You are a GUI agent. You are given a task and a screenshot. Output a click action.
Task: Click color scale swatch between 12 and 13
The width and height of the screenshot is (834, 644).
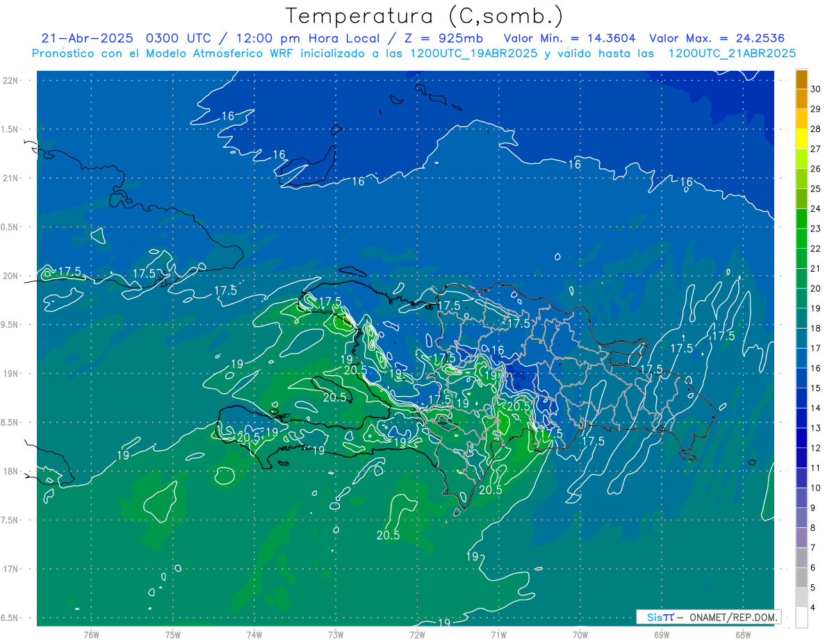pos(801,438)
